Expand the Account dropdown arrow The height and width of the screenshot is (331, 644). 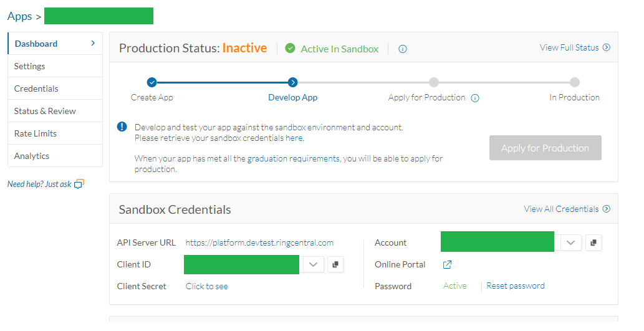click(x=571, y=243)
